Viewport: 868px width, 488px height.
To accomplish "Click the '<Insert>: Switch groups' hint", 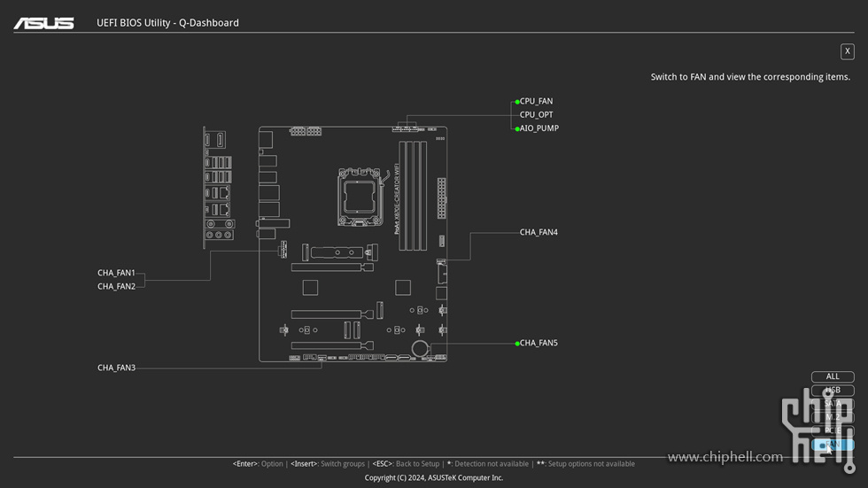I will pyautogui.click(x=328, y=464).
